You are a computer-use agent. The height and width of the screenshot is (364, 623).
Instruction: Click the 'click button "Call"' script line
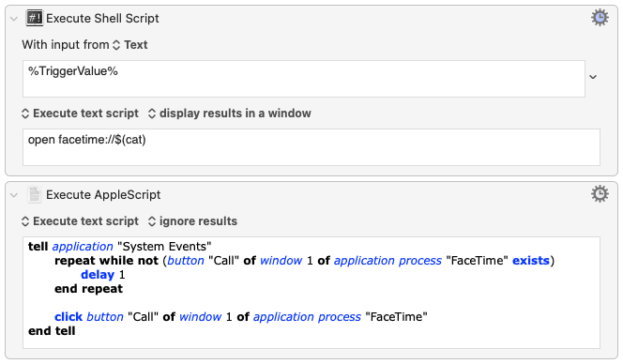click(x=241, y=317)
